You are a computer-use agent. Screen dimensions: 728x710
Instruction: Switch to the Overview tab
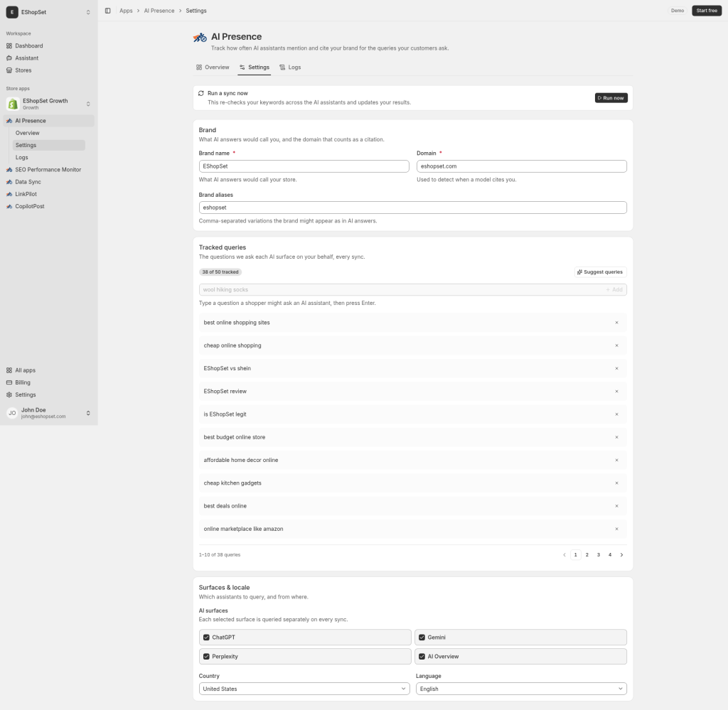(x=213, y=68)
